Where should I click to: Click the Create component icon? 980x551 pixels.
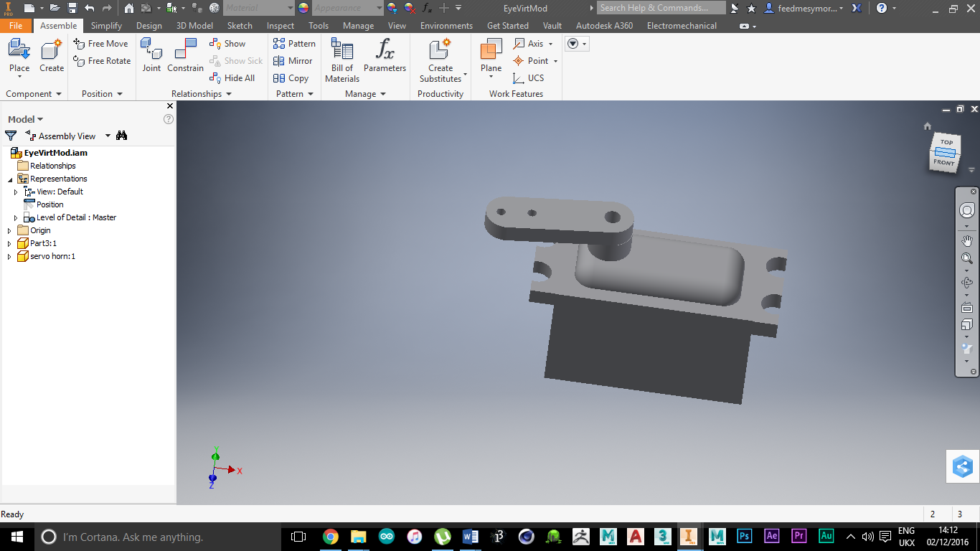pyautogui.click(x=52, y=50)
